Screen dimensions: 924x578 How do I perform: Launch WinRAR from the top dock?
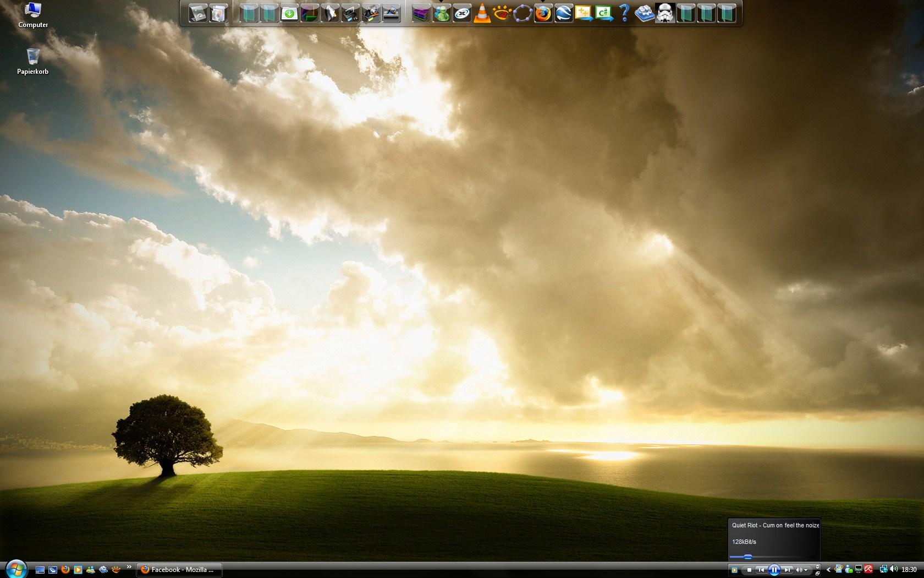pyautogui.click(x=421, y=13)
